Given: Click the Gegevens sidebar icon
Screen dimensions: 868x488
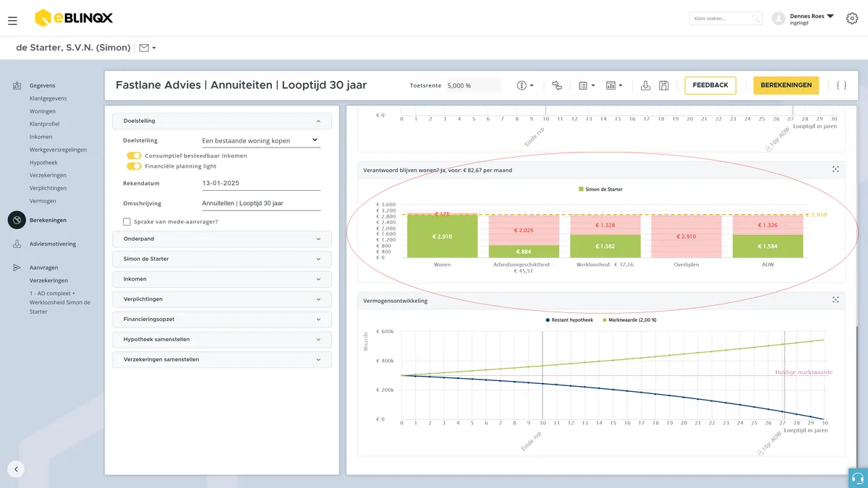Looking at the screenshot, I should pyautogui.click(x=17, y=85).
